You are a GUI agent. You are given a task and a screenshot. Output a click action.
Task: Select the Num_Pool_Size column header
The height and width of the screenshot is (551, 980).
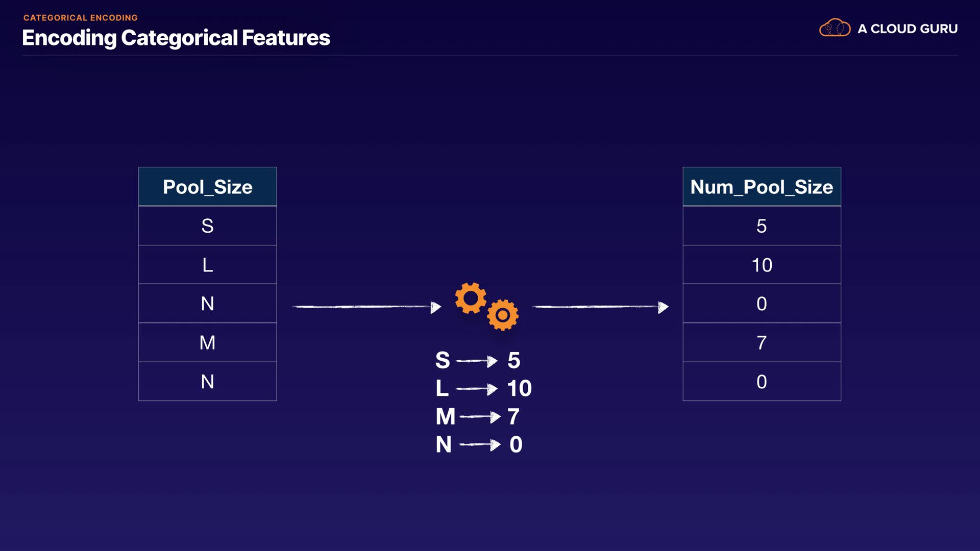pos(762,187)
